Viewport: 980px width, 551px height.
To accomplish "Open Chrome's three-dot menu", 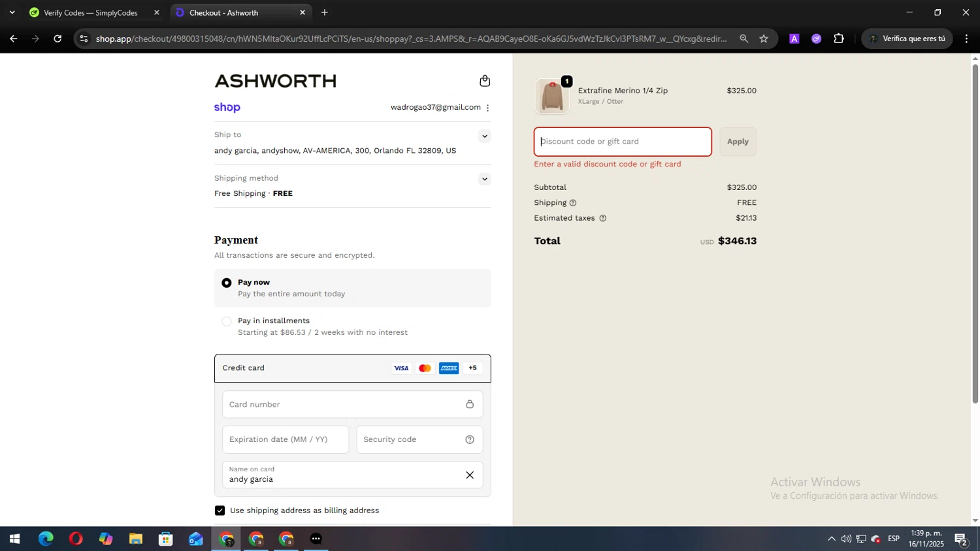I will (966, 39).
